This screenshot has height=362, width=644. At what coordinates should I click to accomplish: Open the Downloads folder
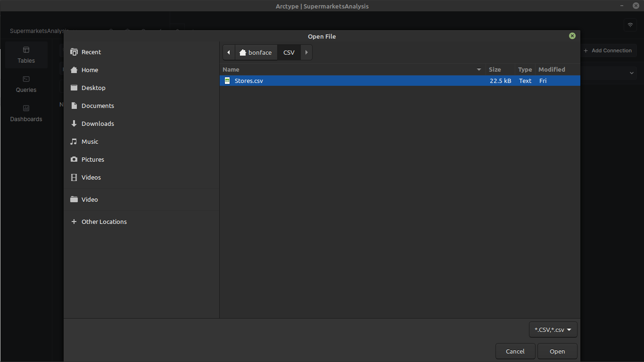point(98,123)
